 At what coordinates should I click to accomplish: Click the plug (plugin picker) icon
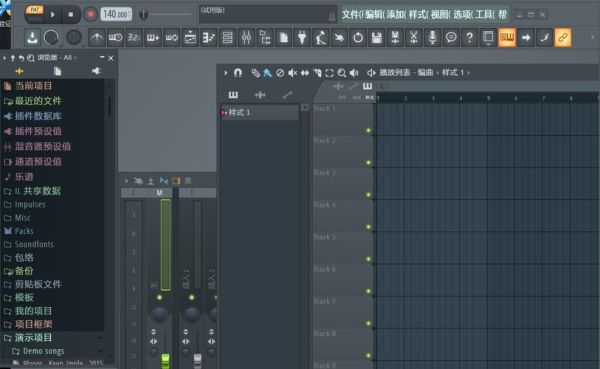pos(302,38)
